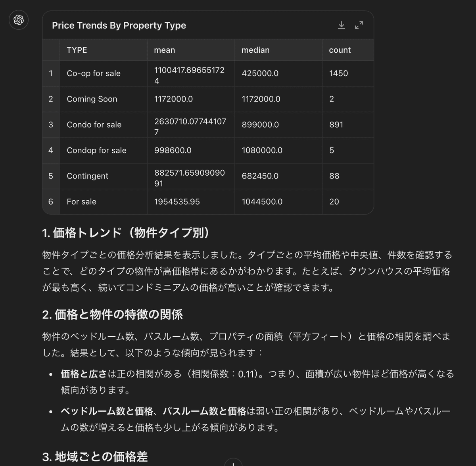The height and width of the screenshot is (466, 476).
Task: Click the ChatGPT logo avatar
Action: [19, 20]
